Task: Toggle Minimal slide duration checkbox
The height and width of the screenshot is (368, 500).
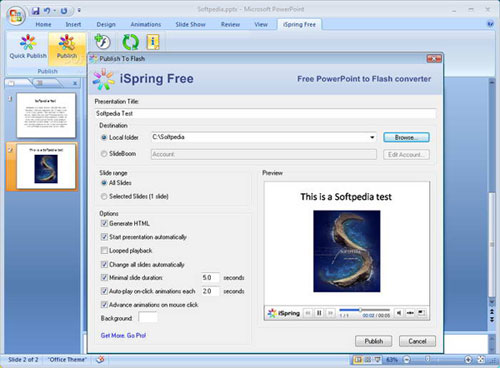Action: click(x=104, y=277)
